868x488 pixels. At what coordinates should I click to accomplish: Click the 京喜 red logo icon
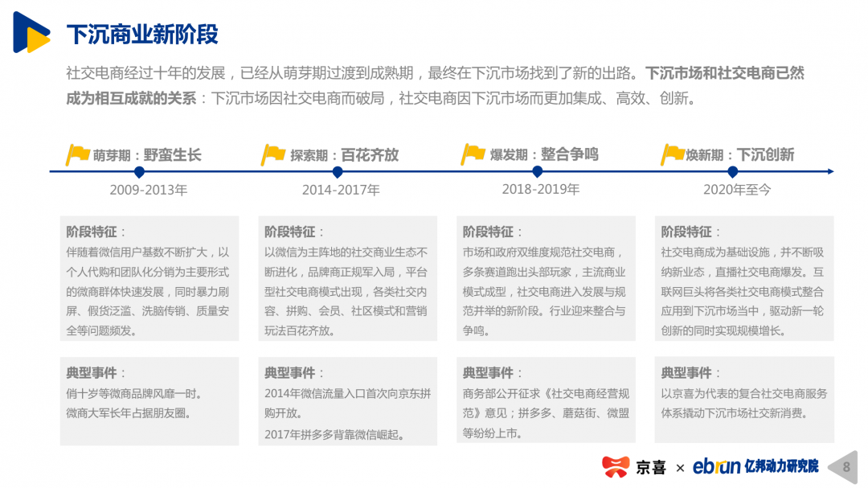click(x=616, y=466)
